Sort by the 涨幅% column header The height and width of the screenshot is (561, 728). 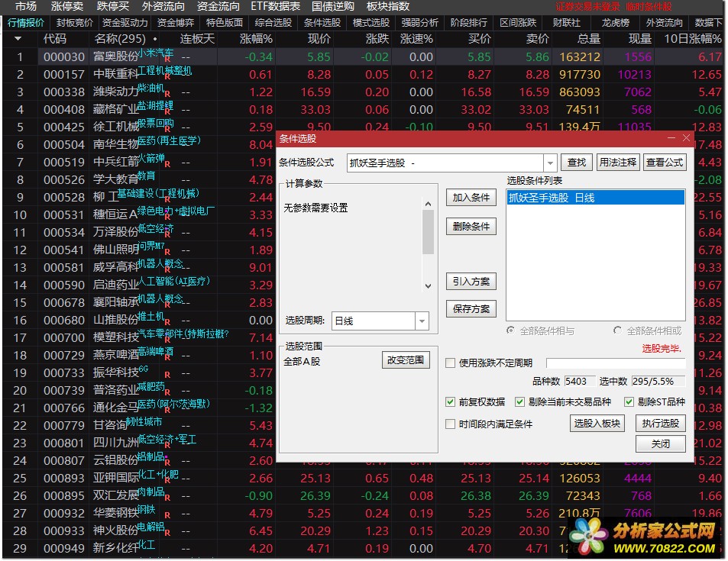point(256,39)
